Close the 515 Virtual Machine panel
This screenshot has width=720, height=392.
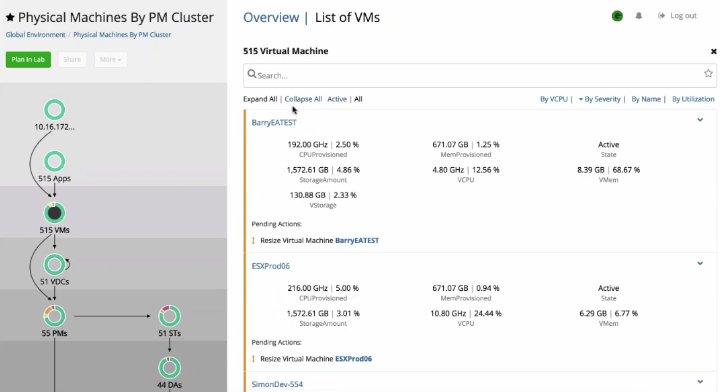pyautogui.click(x=714, y=51)
